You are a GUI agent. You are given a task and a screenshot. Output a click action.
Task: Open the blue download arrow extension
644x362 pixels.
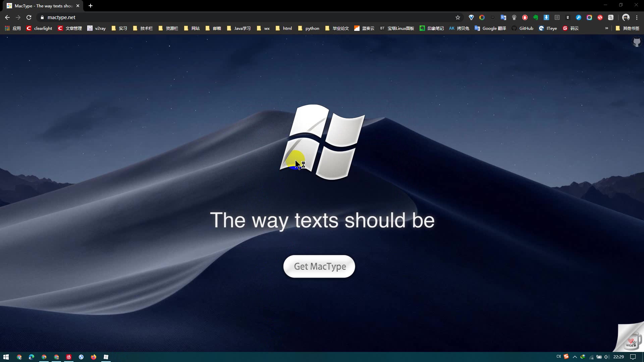[546, 17]
